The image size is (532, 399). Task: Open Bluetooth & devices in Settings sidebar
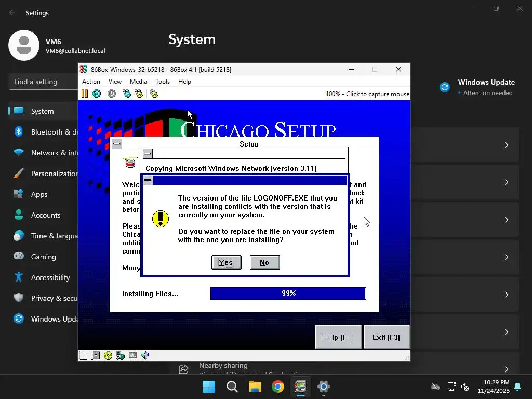pos(44,132)
